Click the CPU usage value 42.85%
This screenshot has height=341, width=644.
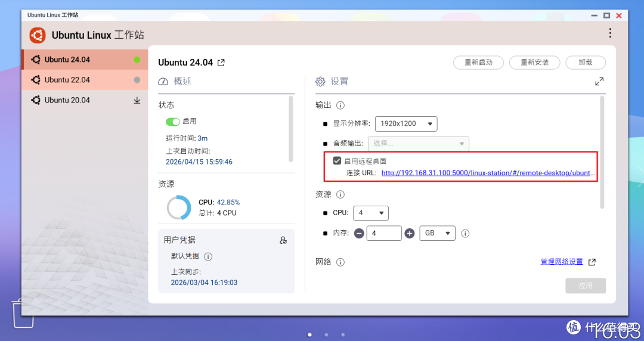click(x=228, y=203)
